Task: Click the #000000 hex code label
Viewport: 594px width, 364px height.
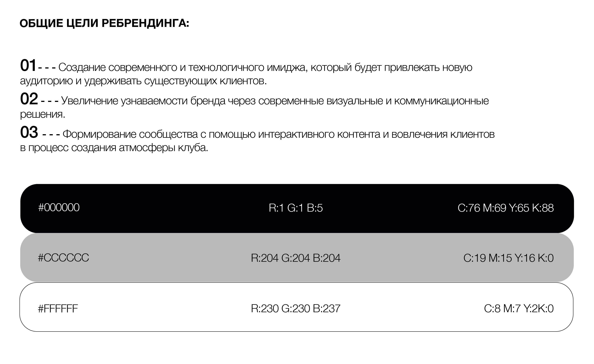Action: (x=59, y=208)
